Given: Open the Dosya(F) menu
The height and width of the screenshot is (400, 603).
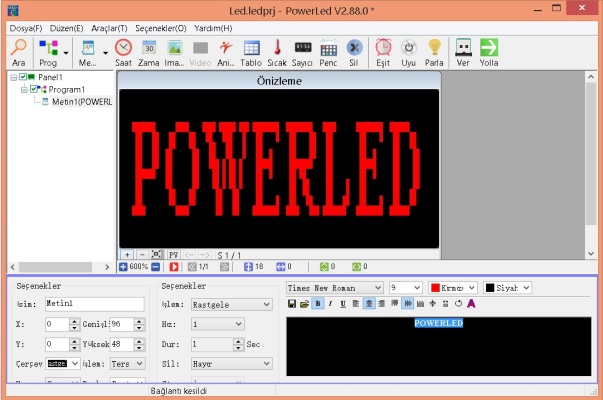Looking at the screenshot, I should click(x=26, y=28).
